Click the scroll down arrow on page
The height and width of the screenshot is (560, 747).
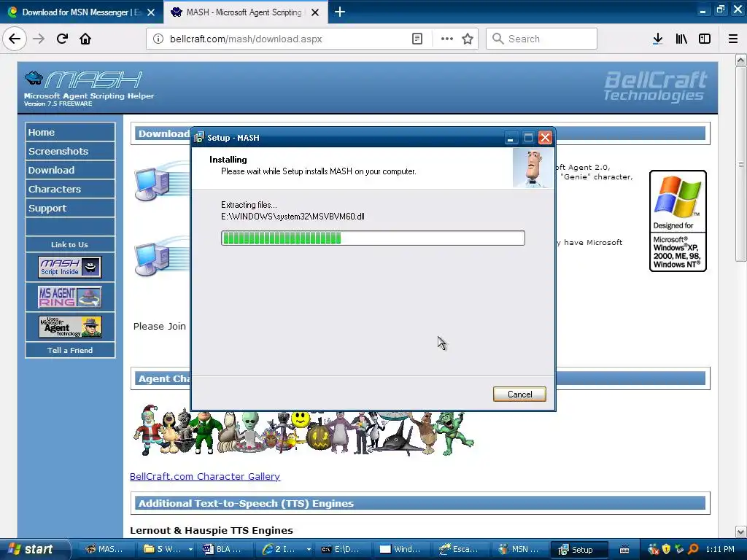(x=740, y=532)
